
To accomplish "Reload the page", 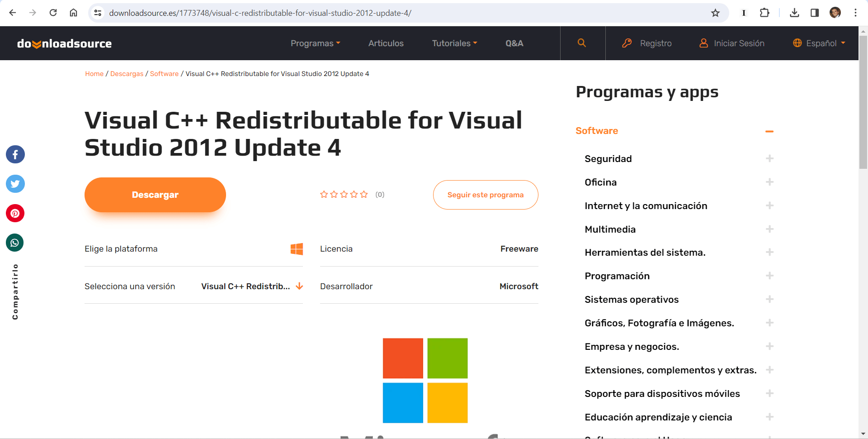I will tap(53, 13).
